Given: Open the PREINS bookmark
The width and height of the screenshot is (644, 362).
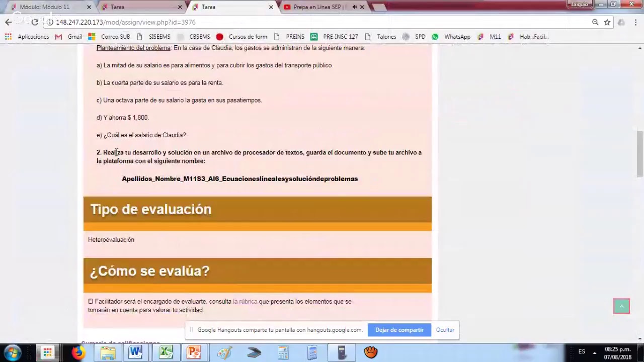Looking at the screenshot, I should point(289,37).
